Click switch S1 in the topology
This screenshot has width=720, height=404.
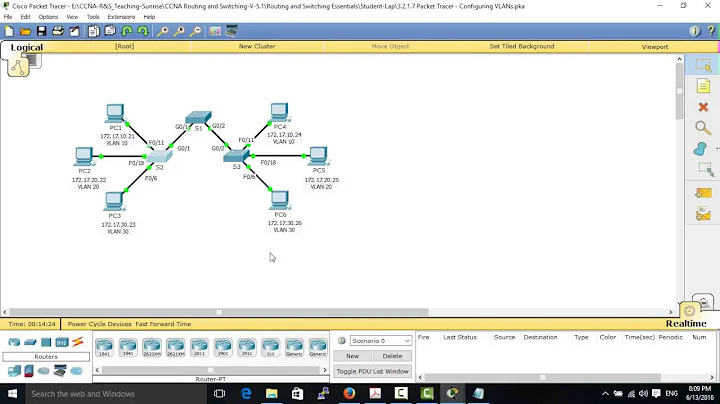[198, 118]
